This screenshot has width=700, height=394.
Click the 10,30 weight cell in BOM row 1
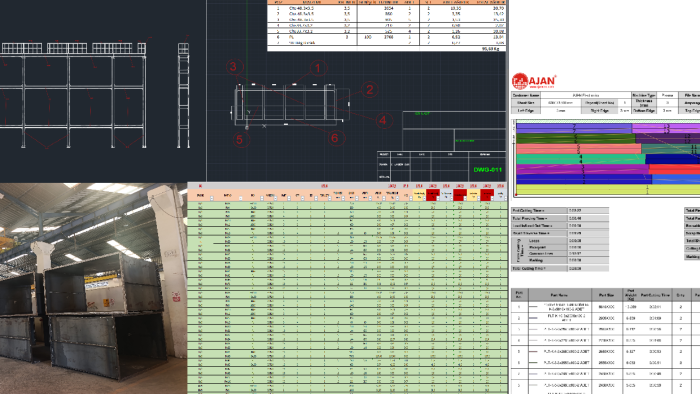coord(455,8)
